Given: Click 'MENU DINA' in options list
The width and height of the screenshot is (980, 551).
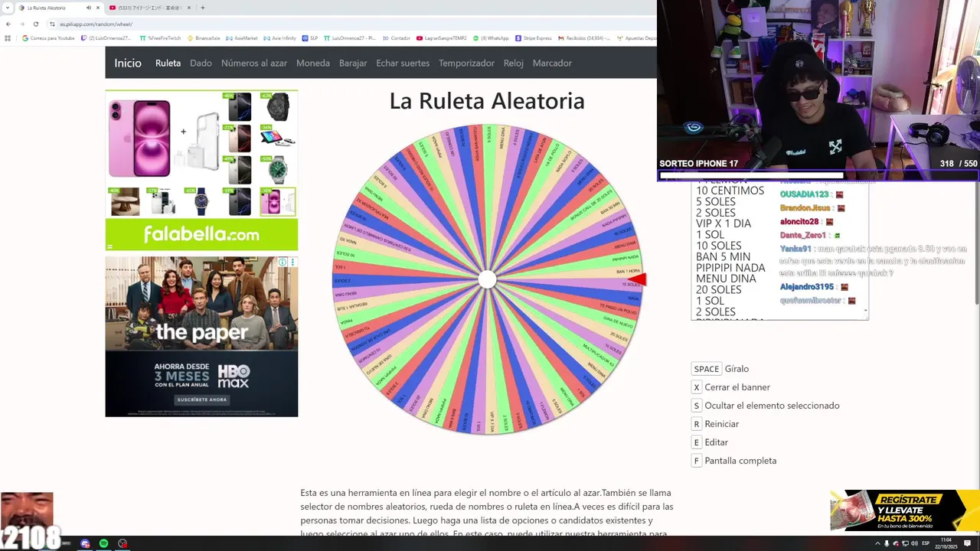Looking at the screenshot, I should (726, 279).
